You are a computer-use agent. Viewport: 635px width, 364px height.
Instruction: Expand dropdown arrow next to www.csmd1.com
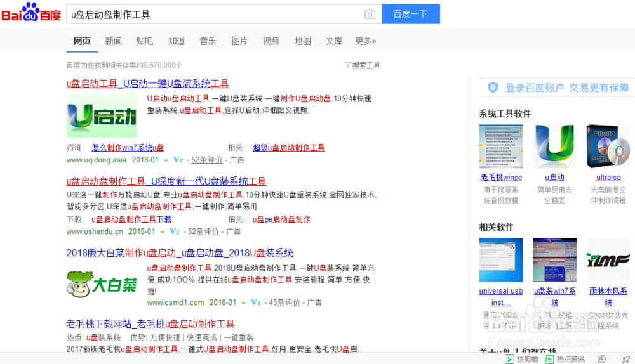[243, 303]
